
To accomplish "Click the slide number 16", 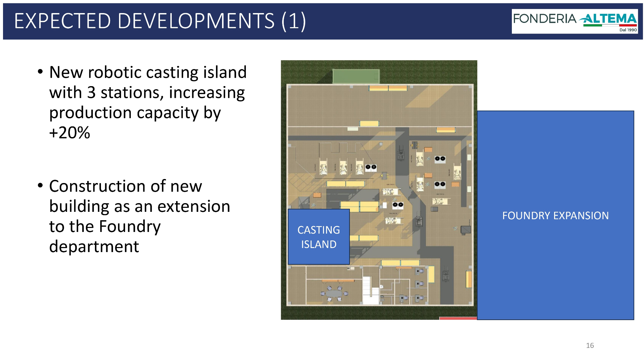I will tap(590, 345).
